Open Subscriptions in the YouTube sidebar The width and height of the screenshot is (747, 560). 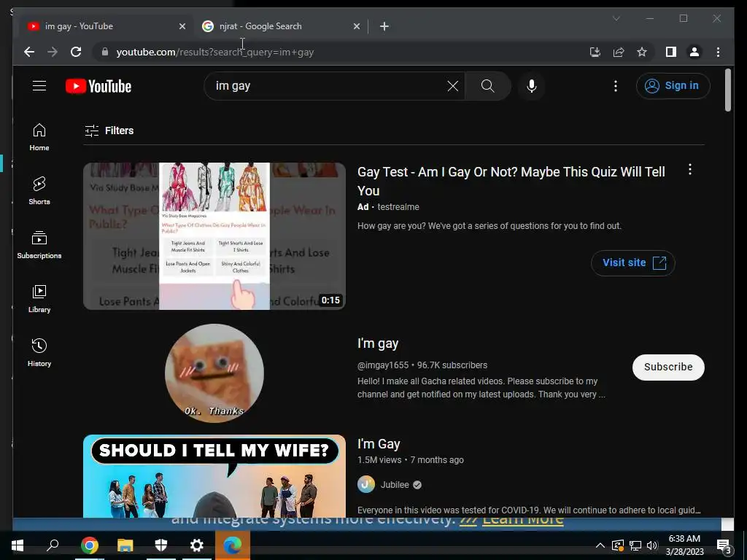39,245
